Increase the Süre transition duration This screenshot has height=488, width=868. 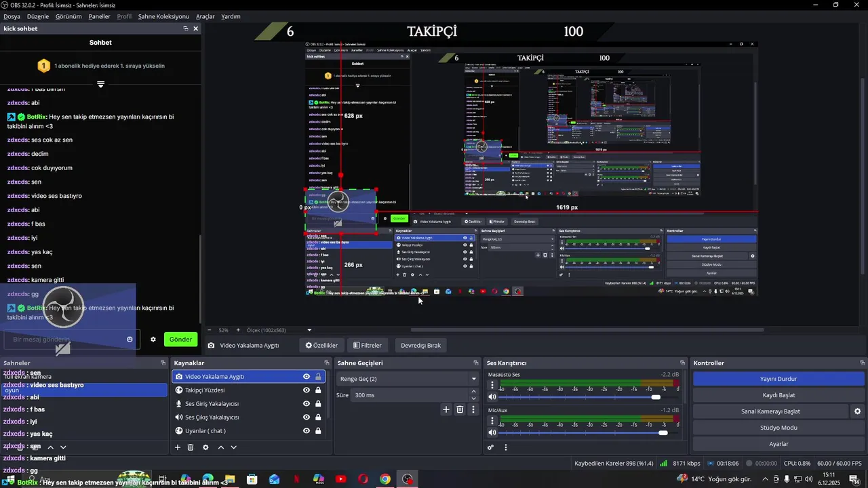[473, 392]
